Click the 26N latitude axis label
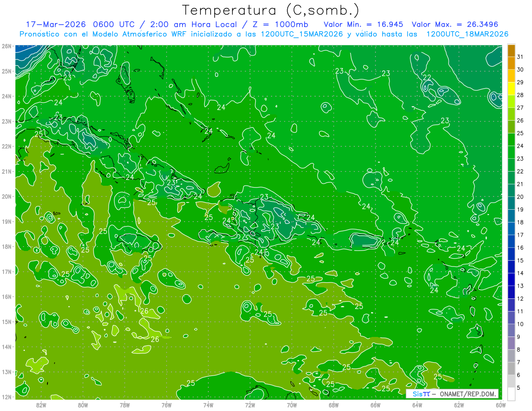The width and height of the screenshot is (532, 411). click(7, 46)
